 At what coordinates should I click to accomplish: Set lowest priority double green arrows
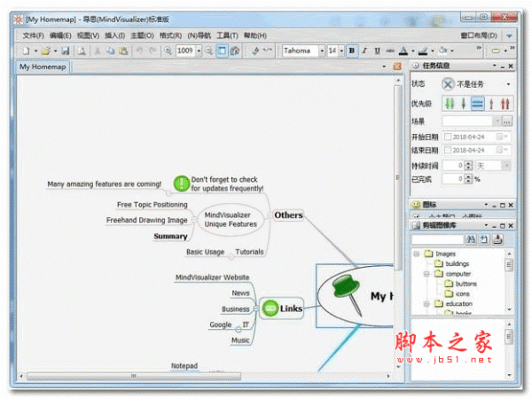(x=450, y=104)
